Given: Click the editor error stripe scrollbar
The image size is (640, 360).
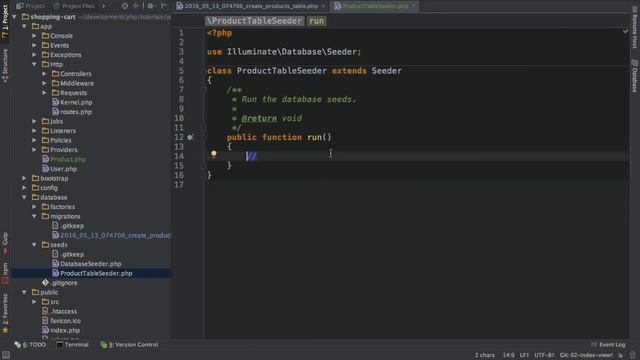Looking at the screenshot, I should tap(626, 184).
